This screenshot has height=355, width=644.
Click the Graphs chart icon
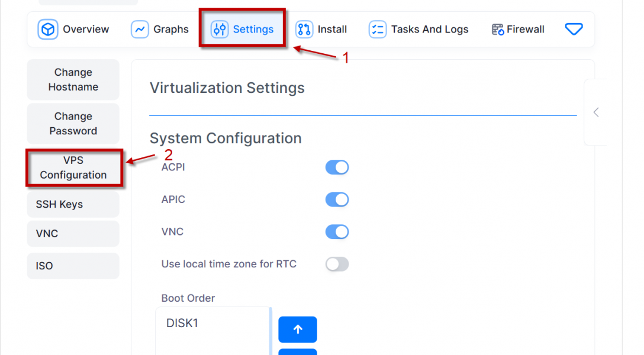pos(140,29)
